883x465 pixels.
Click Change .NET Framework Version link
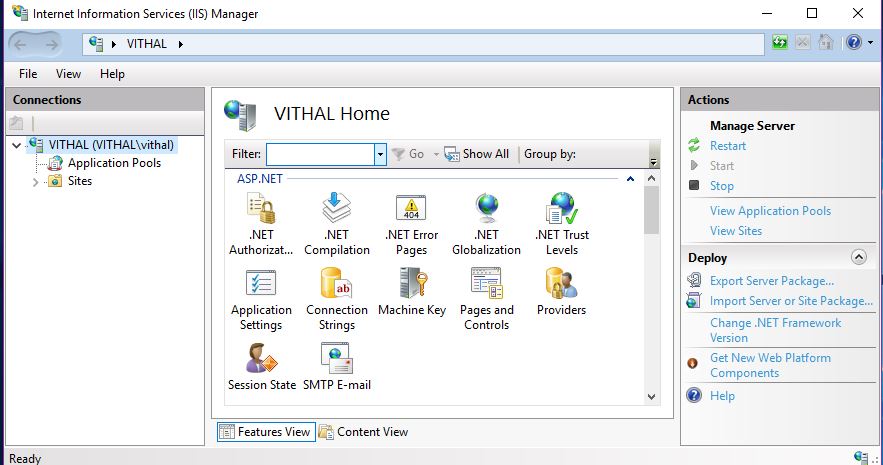click(x=775, y=330)
